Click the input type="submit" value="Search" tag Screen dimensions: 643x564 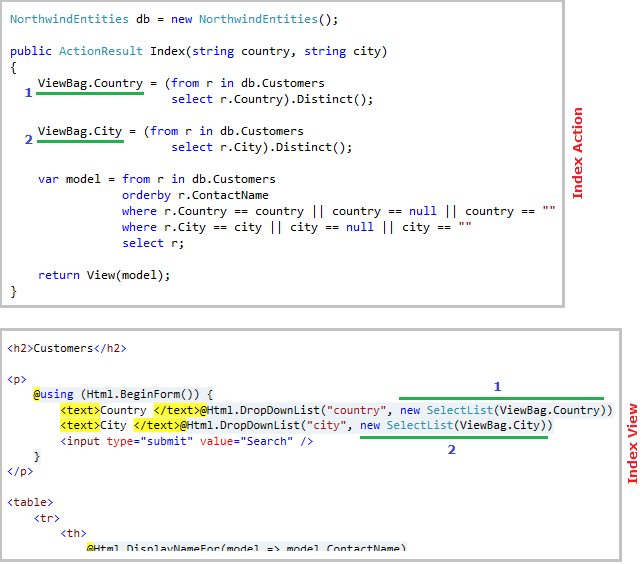click(187, 441)
